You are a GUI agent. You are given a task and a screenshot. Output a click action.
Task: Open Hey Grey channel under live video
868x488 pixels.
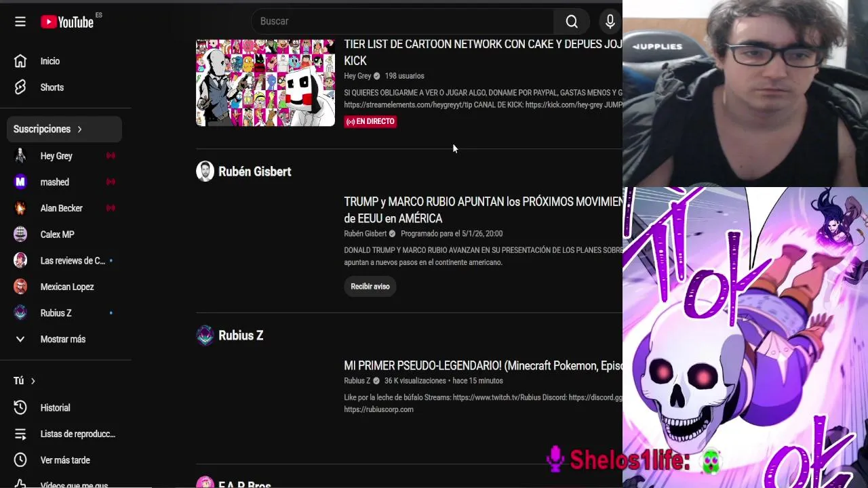point(357,76)
